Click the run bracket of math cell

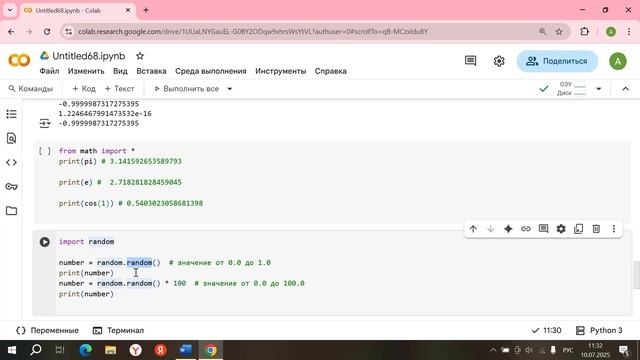[x=44, y=151]
